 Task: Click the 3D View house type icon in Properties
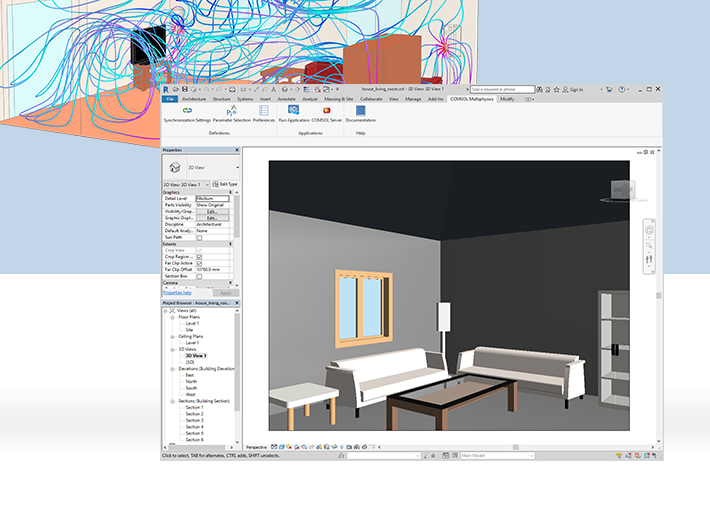[x=175, y=168]
